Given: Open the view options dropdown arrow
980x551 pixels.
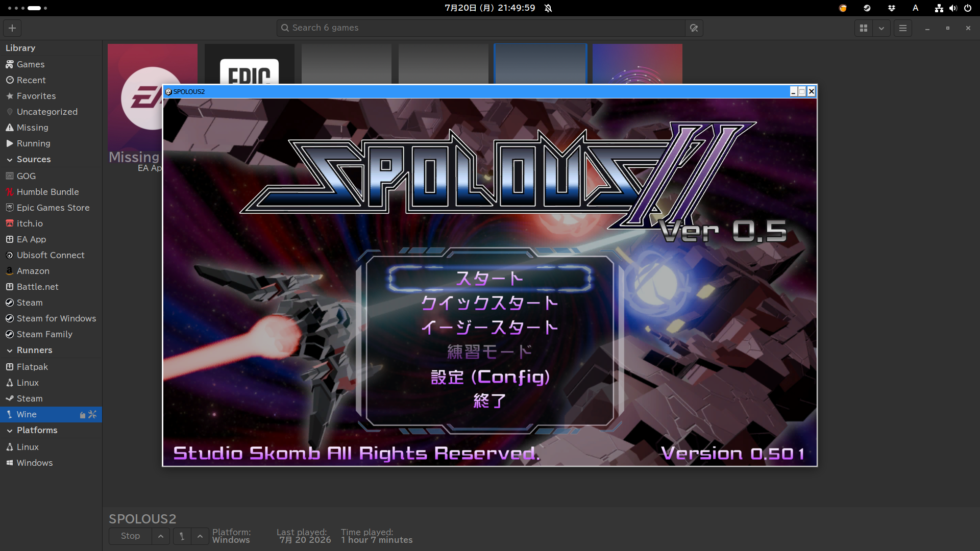Looking at the screenshot, I should pyautogui.click(x=881, y=28).
